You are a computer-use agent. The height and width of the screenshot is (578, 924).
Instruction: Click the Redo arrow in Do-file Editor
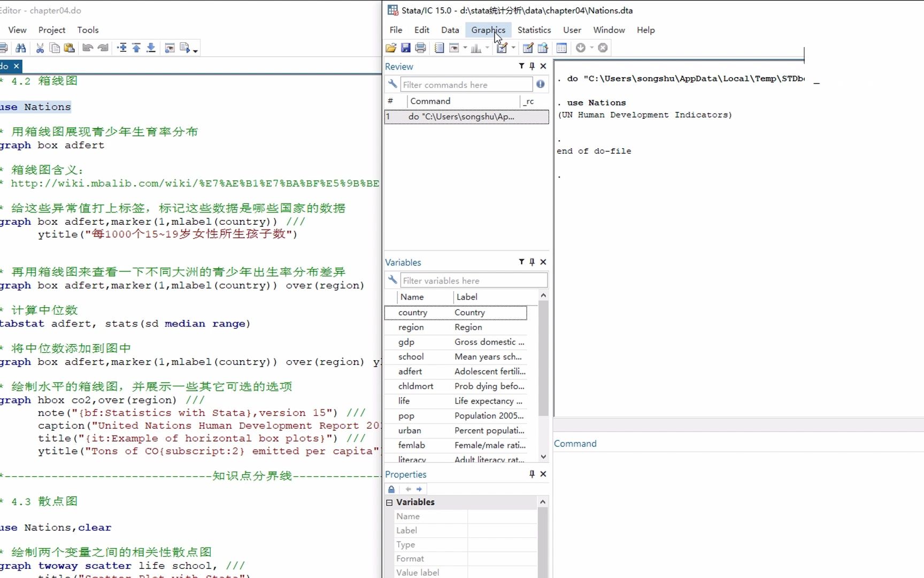(103, 48)
